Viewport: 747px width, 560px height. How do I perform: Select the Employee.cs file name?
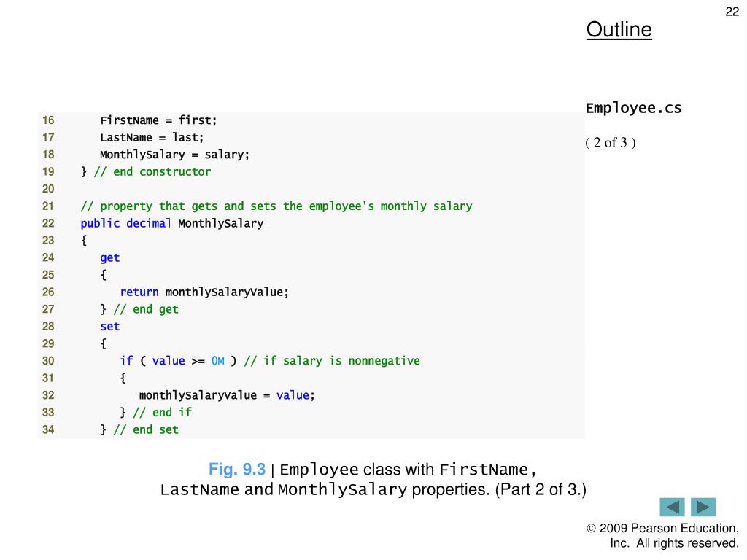(x=634, y=108)
